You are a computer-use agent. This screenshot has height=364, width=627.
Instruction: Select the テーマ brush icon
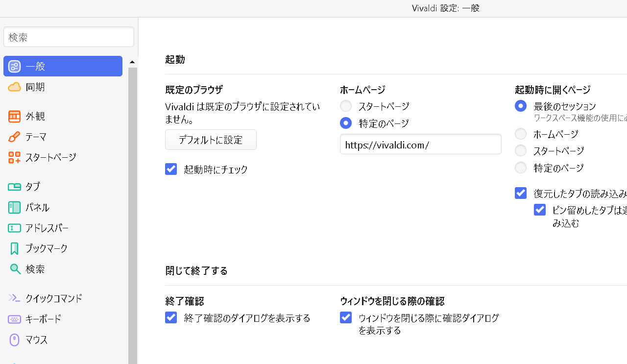(x=14, y=137)
